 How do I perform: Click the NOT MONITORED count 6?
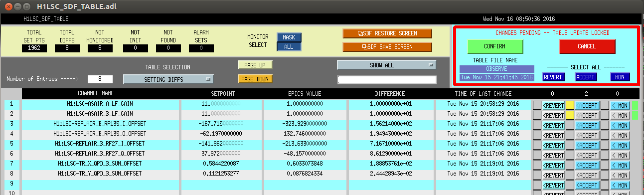click(100, 48)
